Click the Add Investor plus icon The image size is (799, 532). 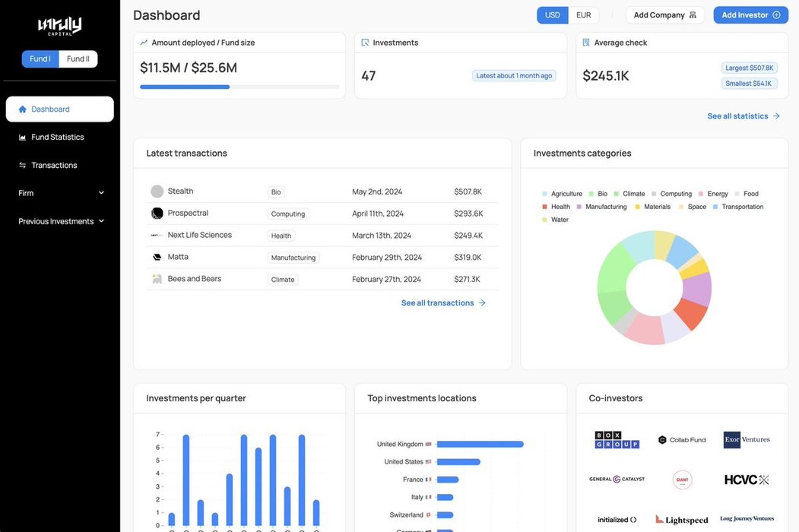(777, 15)
